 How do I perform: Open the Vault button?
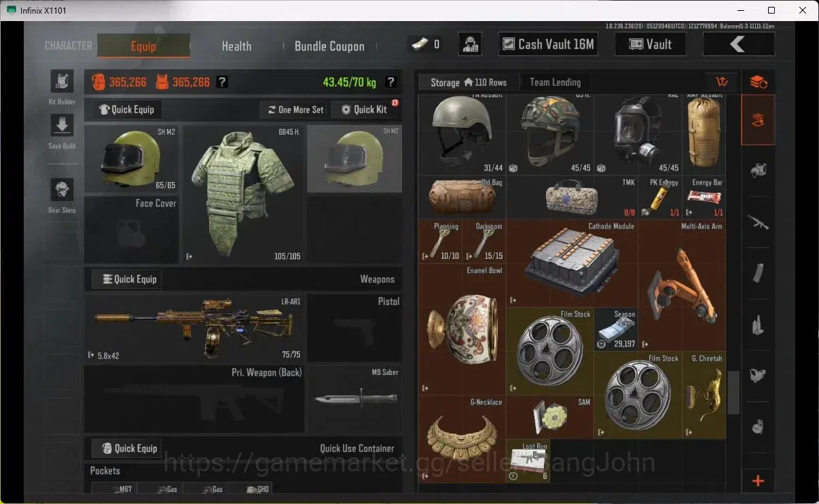click(x=650, y=44)
